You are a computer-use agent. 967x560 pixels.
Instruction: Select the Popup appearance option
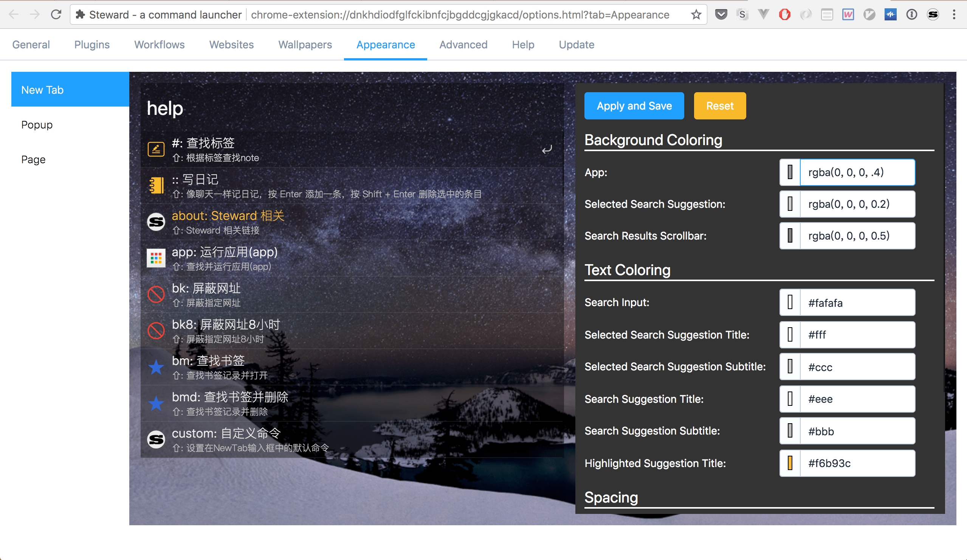point(37,125)
